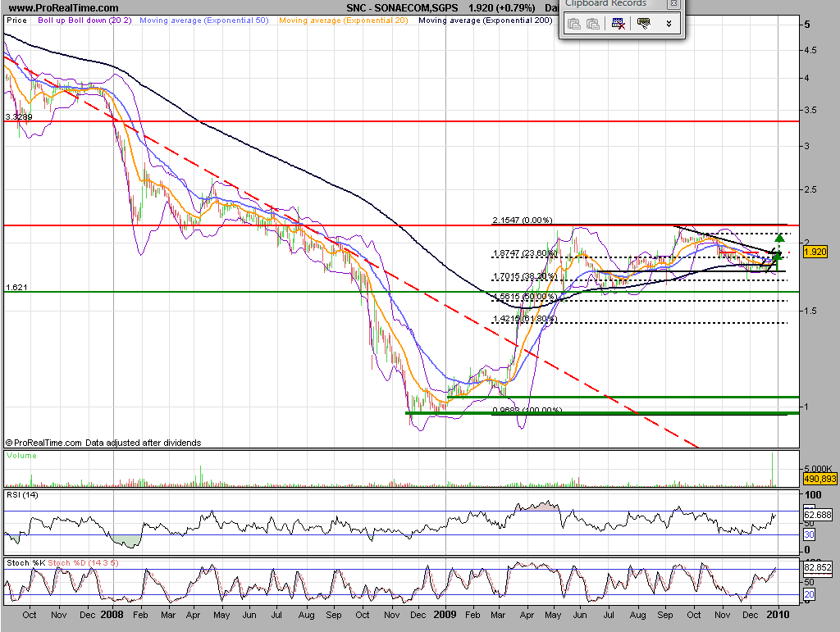Click the 2009 marker on the time axis
Viewport: 840px width, 632px height.
pyautogui.click(x=445, y=613)
